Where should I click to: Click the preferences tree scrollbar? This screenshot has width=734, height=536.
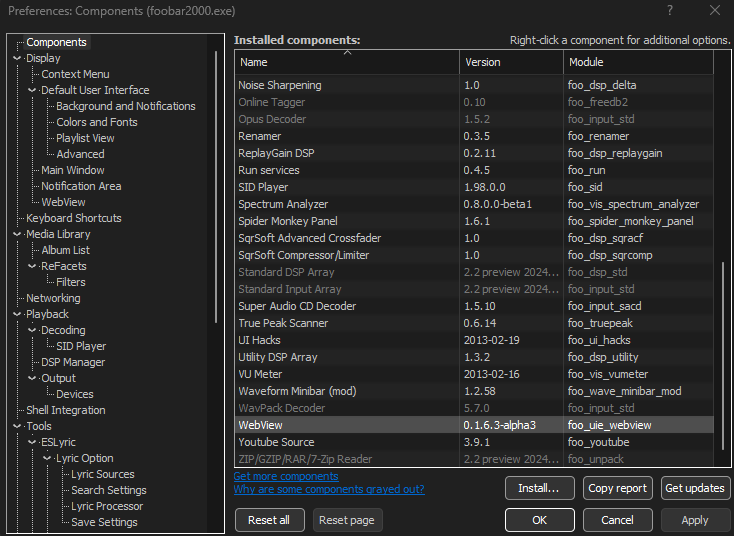[216, 187]
